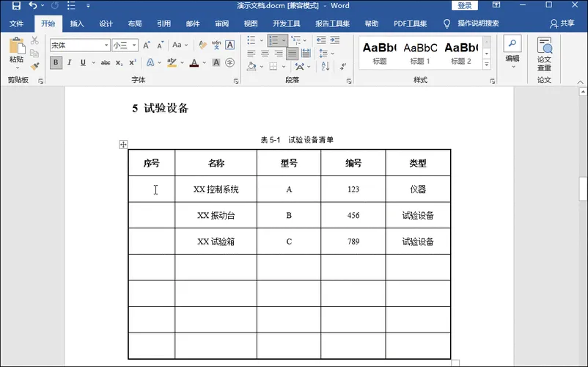The width and height of the screenshot is (588, 367).
Task: Toggle Italic formatting
Action: pos(70,62)
